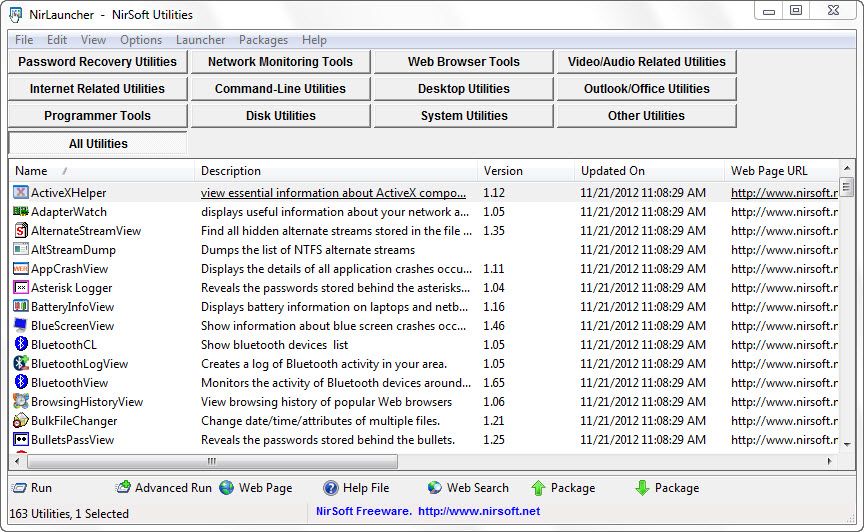Click the horizontal scrollbar thumb
864x532 pixels.
[212, 461]
